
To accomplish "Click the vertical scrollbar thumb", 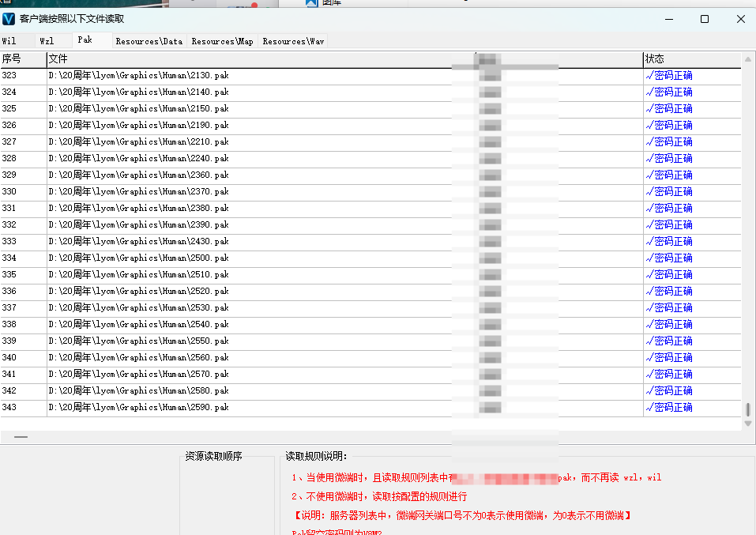I will tap(748, 409).
